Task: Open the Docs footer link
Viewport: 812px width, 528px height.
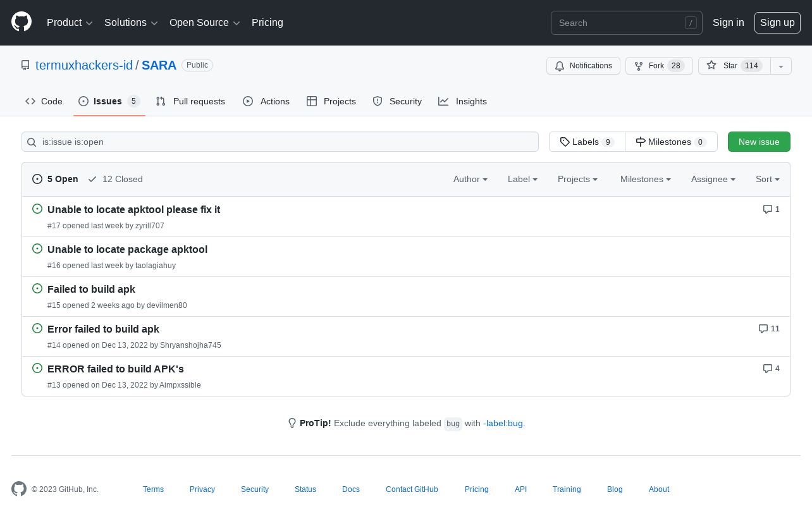Action: pos(351,489)
